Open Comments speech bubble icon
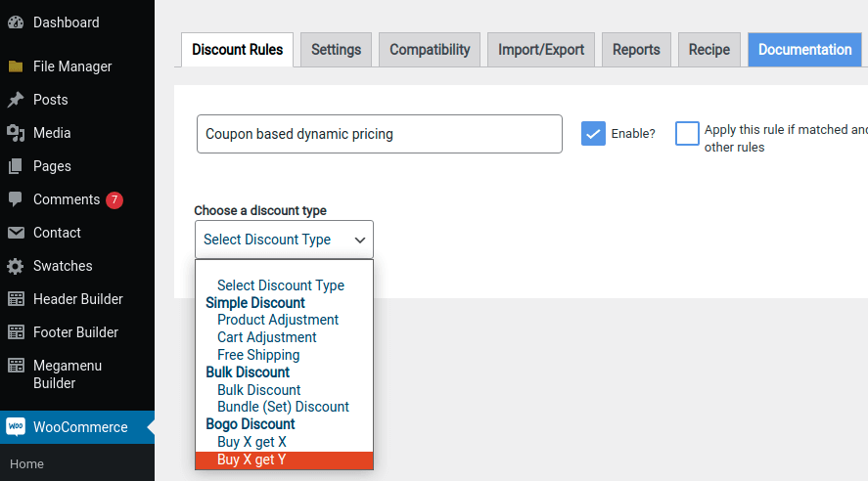The width and height of the screenshot is (868, 481). tap(16, 199)
